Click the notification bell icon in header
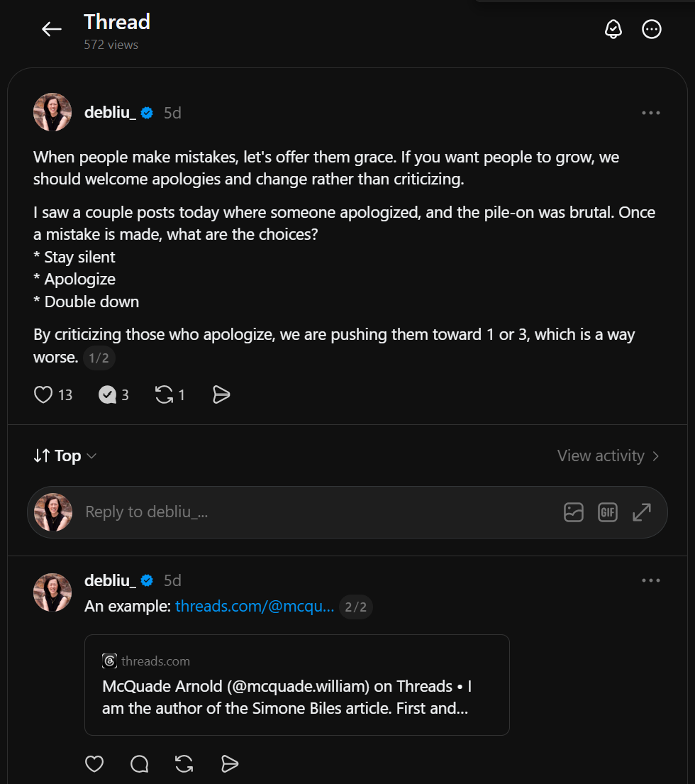The height and width of the screenshot is (784, 695). click(613, 29)
